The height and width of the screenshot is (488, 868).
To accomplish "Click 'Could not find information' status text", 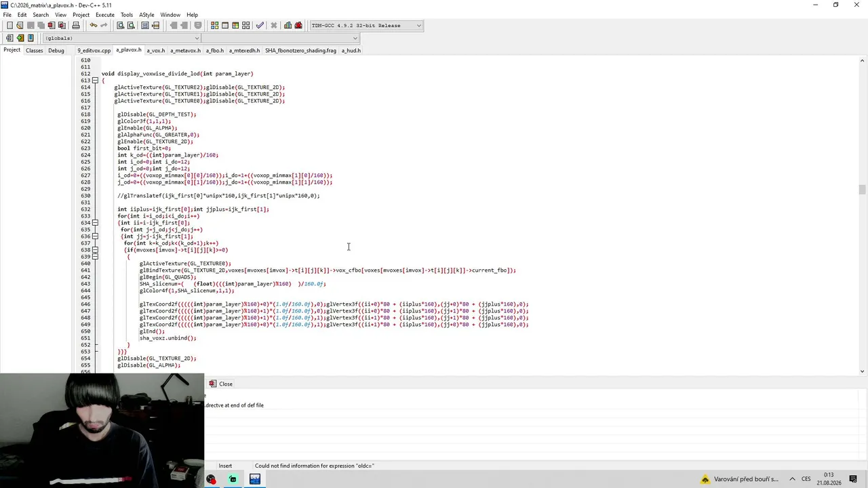I will point(315,466).
